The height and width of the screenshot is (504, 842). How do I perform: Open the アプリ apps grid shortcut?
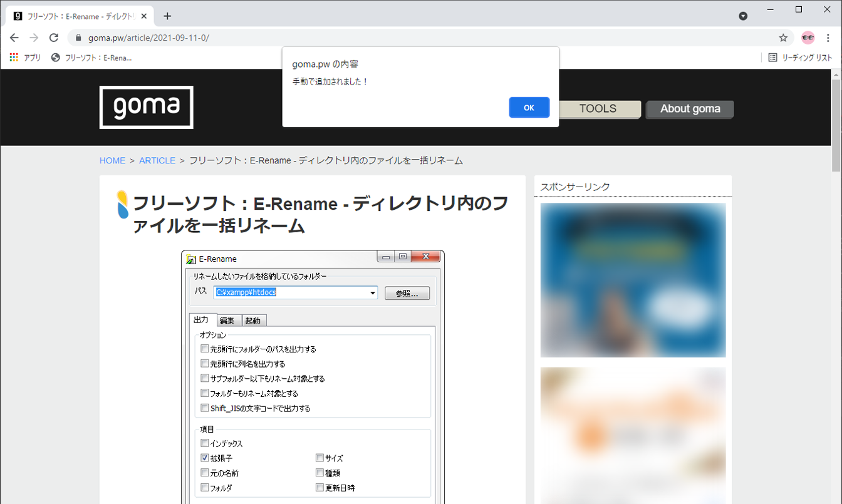point(25,58)
